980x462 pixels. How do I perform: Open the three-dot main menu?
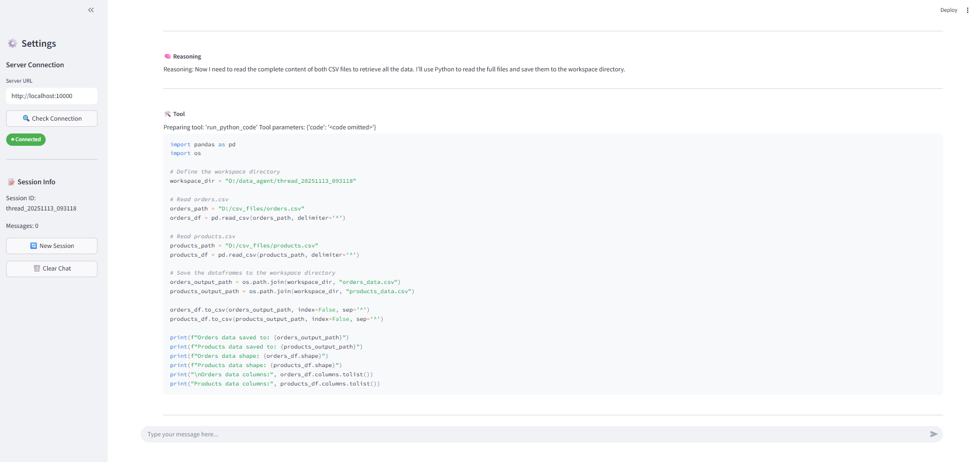tap(968, 10)
